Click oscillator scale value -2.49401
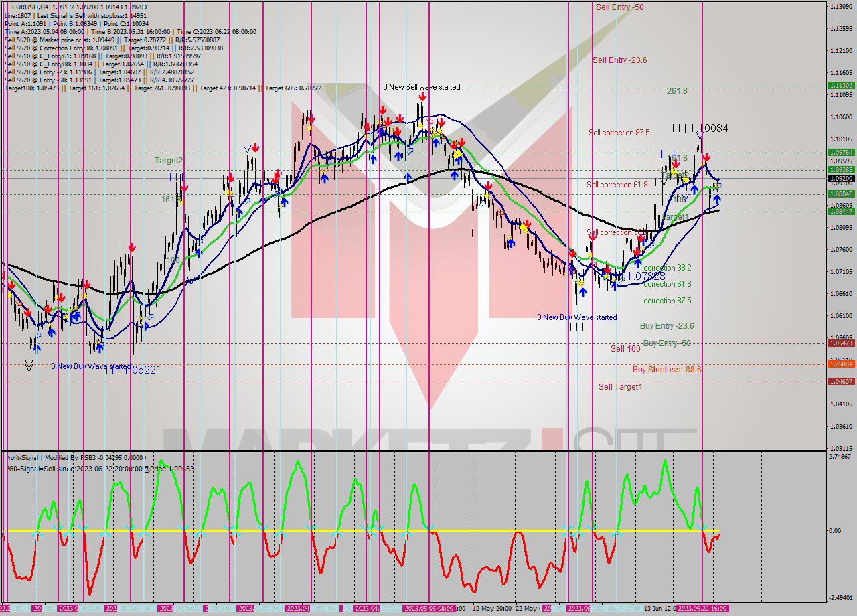 (841, 597)
